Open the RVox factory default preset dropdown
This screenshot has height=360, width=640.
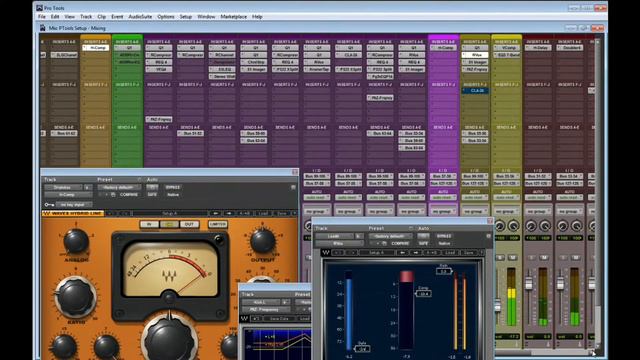coord(391,236)
